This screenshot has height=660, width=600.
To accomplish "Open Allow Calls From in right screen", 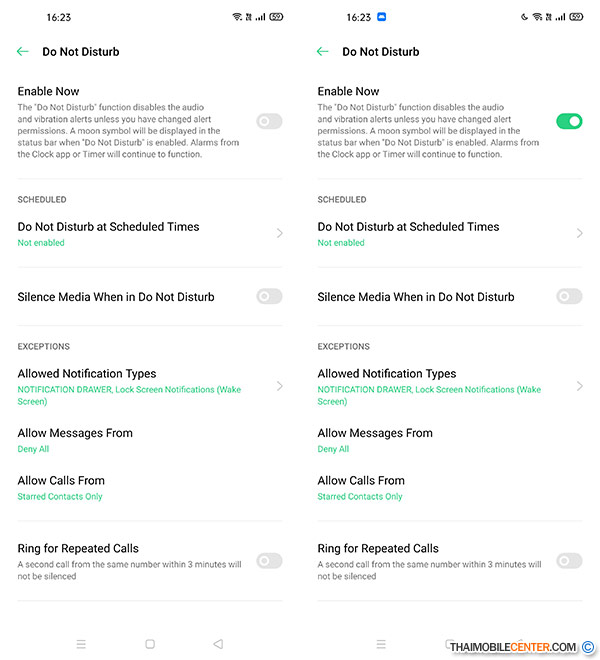I will click(x=361, y=481).
